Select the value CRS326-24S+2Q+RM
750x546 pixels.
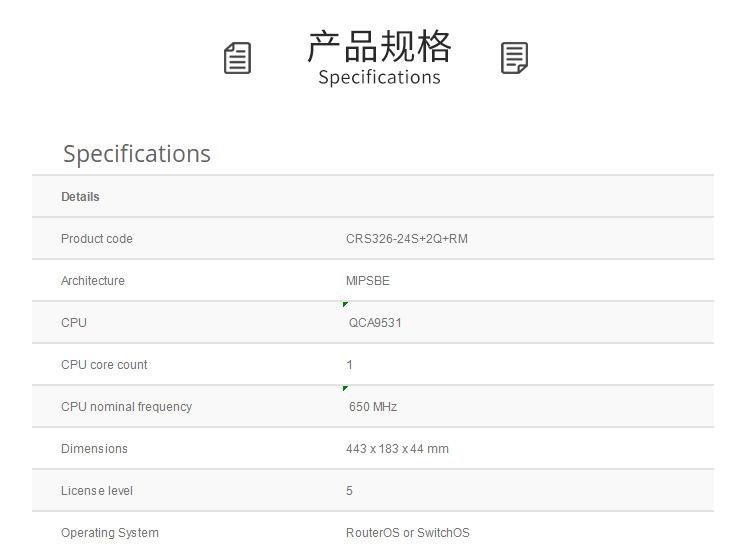pyautogui.click(x=407, y=239)
